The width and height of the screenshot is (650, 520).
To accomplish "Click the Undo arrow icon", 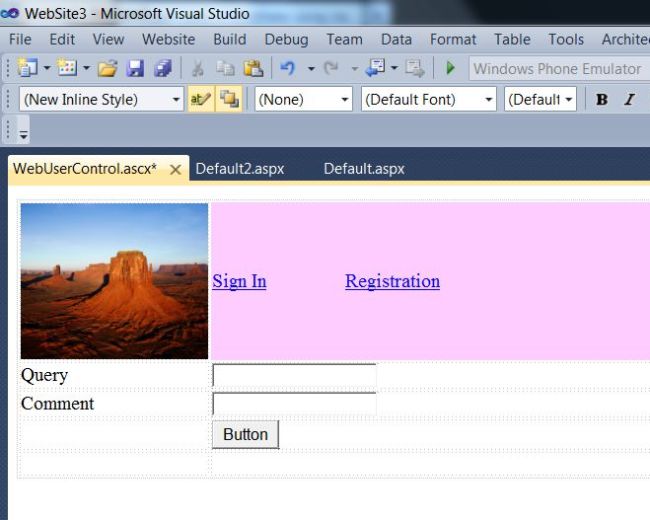I will click(x=288, y=68).
